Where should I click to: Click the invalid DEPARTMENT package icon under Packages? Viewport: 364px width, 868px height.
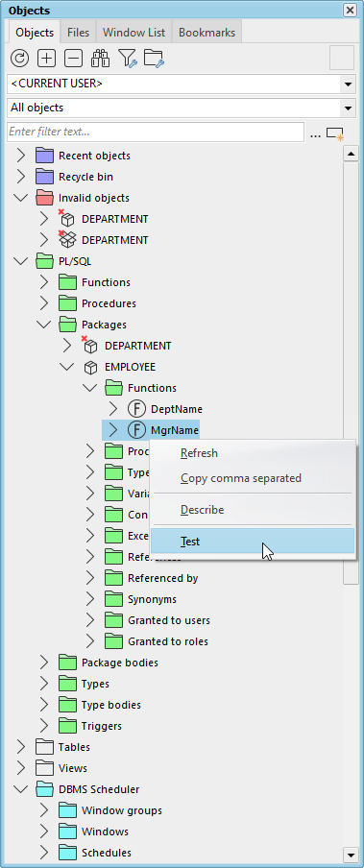coord(89,345)
